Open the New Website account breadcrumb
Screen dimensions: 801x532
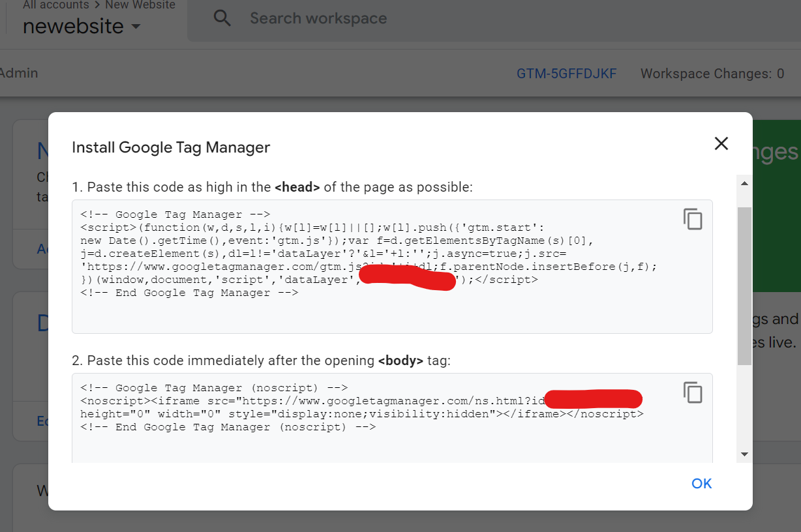pyautogui.click(x=140, y=5)
